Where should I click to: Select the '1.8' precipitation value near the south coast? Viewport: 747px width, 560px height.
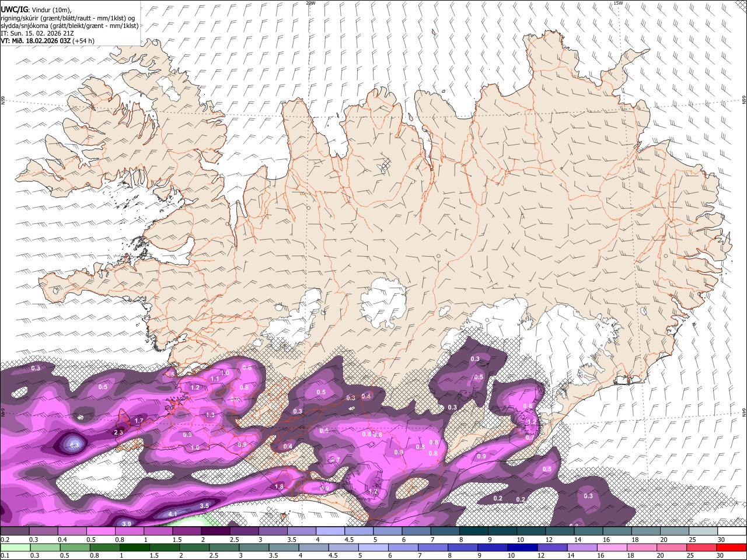(279, 487)
